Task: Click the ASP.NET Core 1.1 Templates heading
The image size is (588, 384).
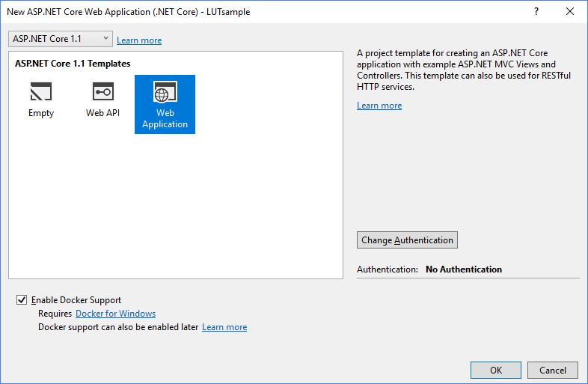Action: click(x=73, y=64)
